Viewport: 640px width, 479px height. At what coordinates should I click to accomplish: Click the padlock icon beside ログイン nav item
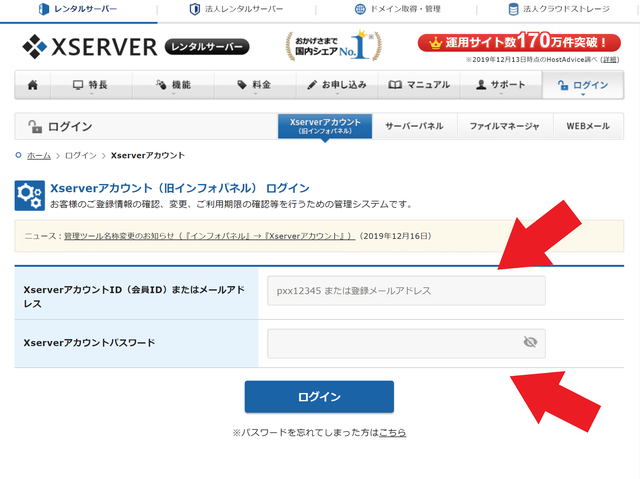coord(563,85)
